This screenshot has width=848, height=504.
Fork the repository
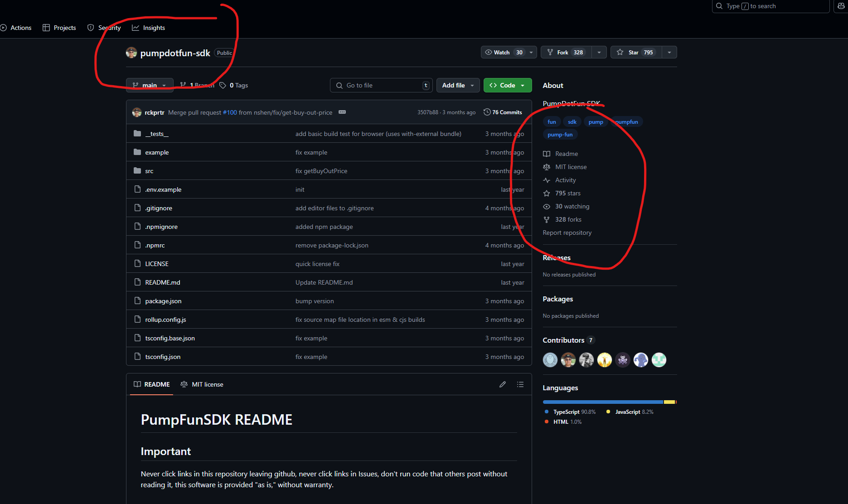coord(566,52)
